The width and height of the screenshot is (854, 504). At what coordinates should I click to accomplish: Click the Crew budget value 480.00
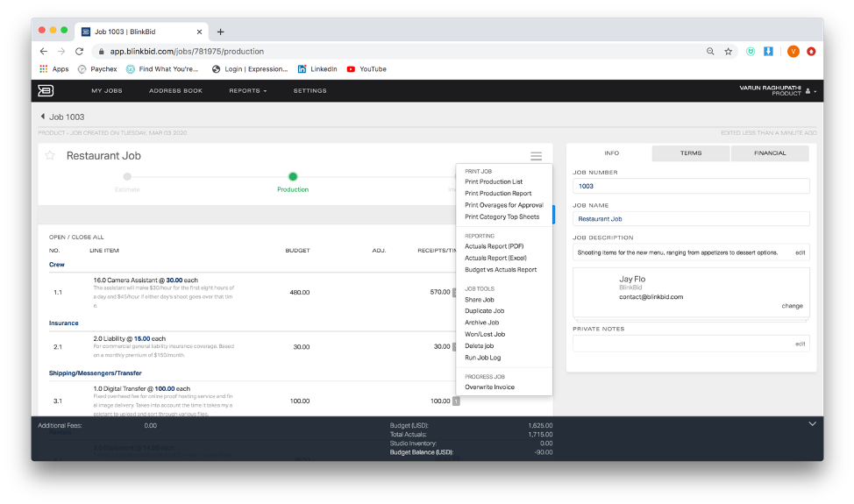(x=300, y=292)
